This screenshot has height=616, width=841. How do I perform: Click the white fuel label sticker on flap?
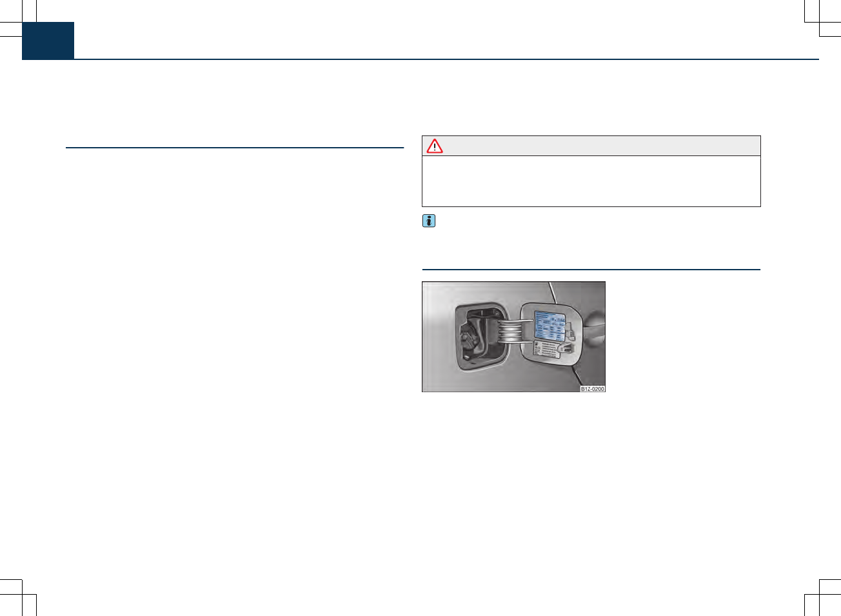(546, 349)
